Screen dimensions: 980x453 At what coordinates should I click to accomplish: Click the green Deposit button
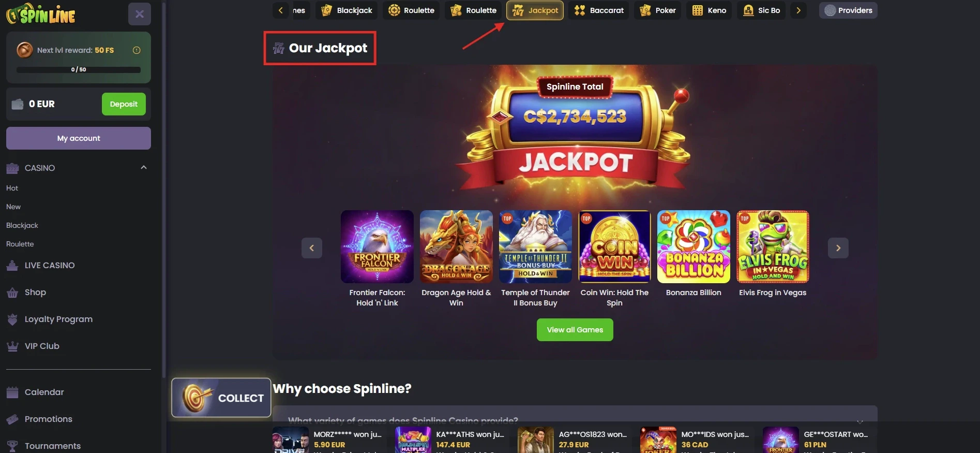click(124, 104)
